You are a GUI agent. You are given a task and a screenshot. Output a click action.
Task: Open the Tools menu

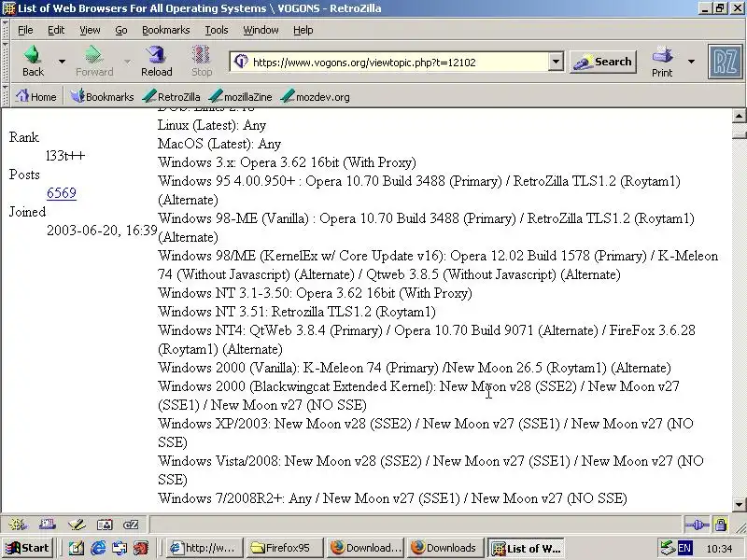217,30
